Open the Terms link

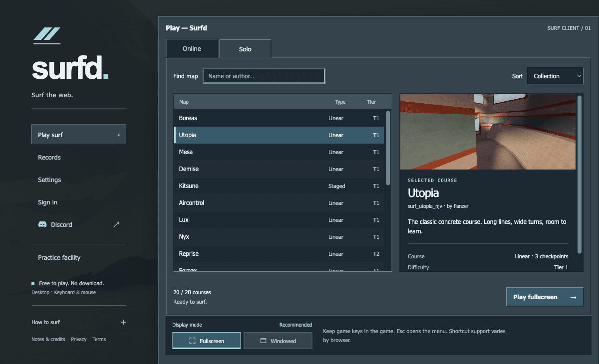tap(99, 339)
